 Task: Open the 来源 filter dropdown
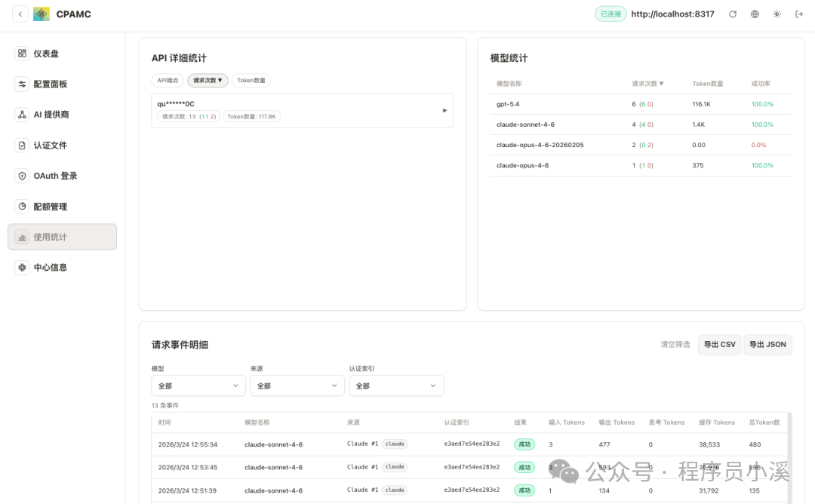[297, 386]
